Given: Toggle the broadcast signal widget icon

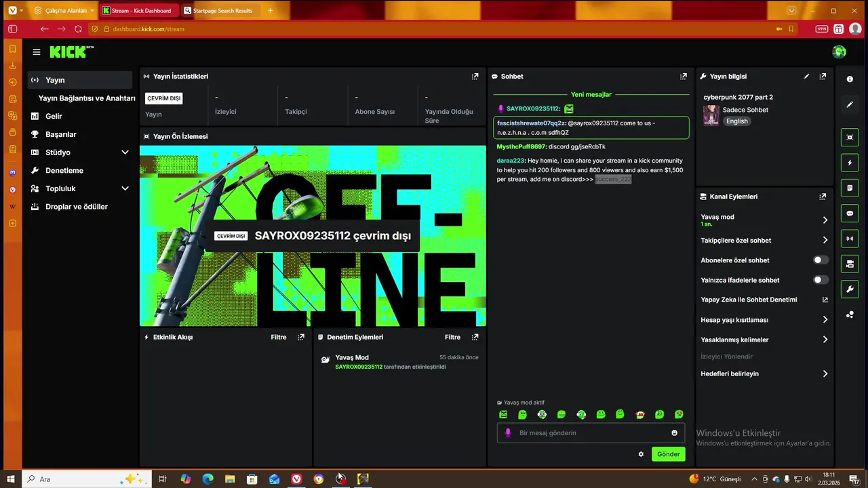Looking at the screenshot, I should pyautogui.click(x=850, y=239).
